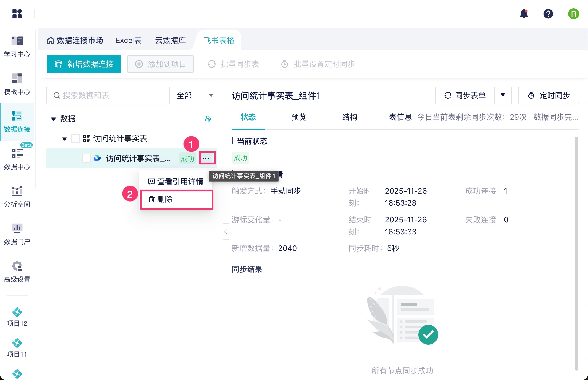Click the permission user icon beside 数据
Viewport: 588px width, 380px height.
(x=208, y=119)
